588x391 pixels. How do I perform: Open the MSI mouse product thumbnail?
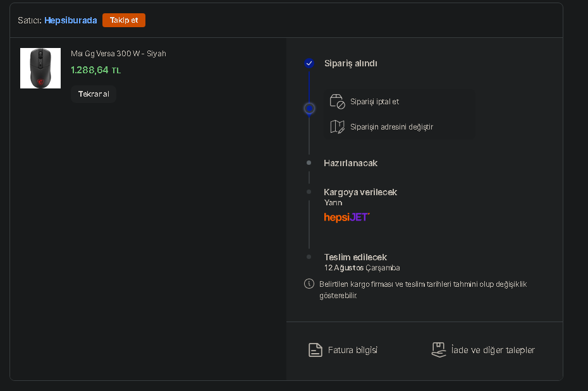tap(40, 68)
